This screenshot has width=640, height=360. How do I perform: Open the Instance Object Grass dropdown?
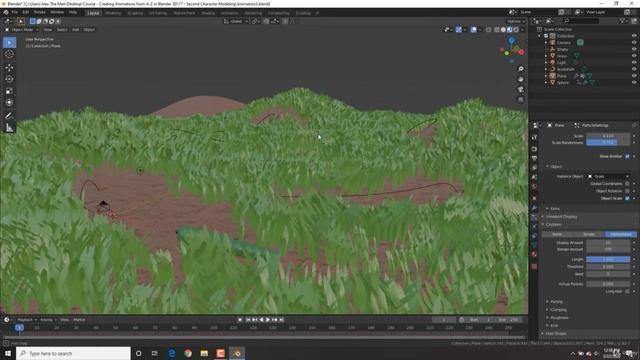pos(608,176)
